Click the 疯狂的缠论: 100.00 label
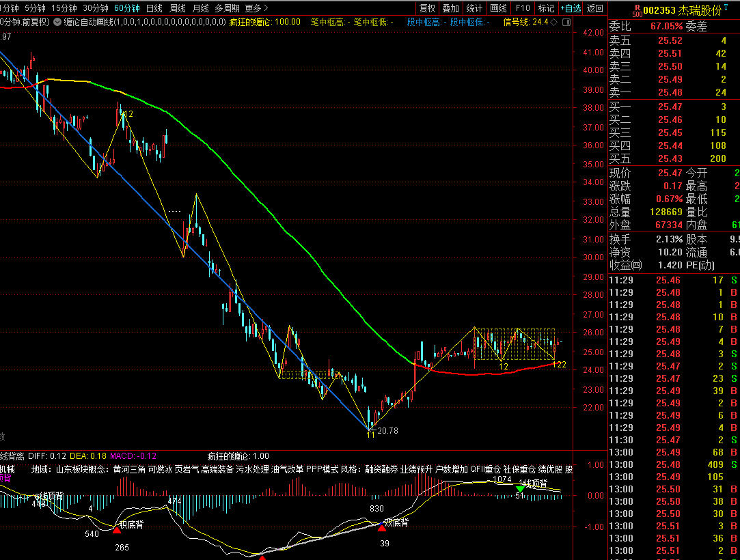This screenshot has height=560, width=740. [264, 22]
